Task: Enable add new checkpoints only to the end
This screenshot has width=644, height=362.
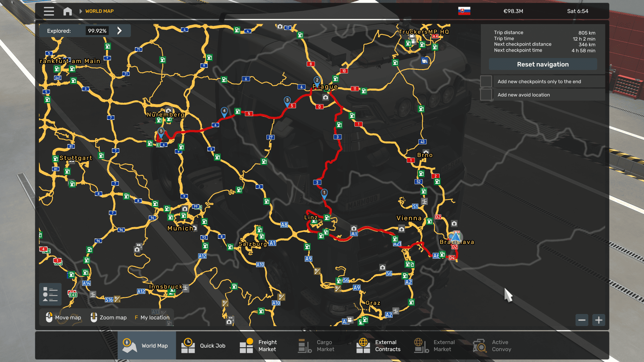Action: pyautogui.click(x=486, y=82)
